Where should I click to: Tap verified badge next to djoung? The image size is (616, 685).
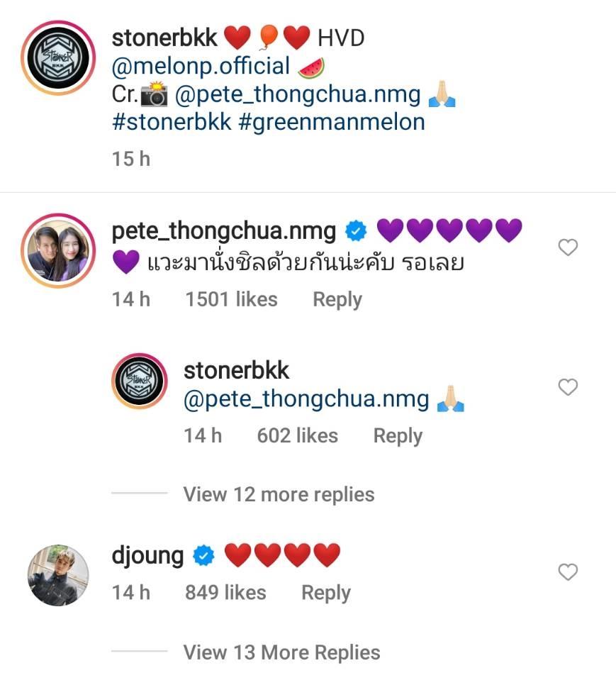(x=203, y=556)
